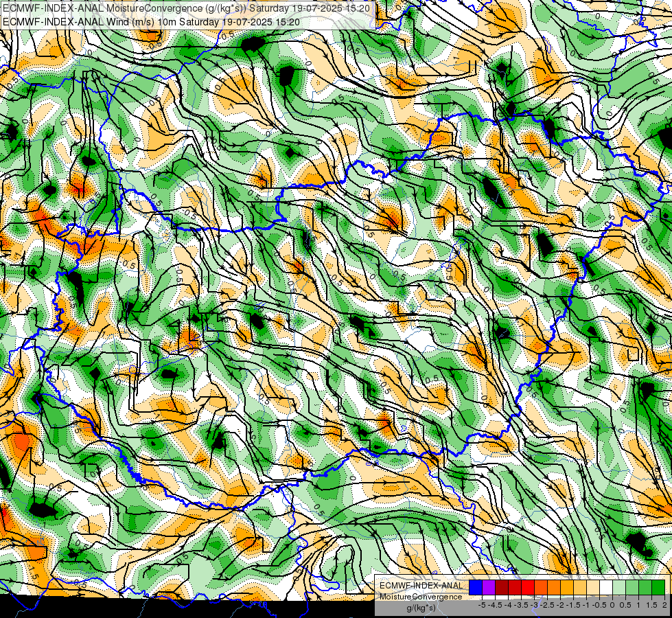Image resolution: width=672 pixels, height=618 pixels.
Task: Click the legend label MoistureConvergence
Action: pos(421,597)
